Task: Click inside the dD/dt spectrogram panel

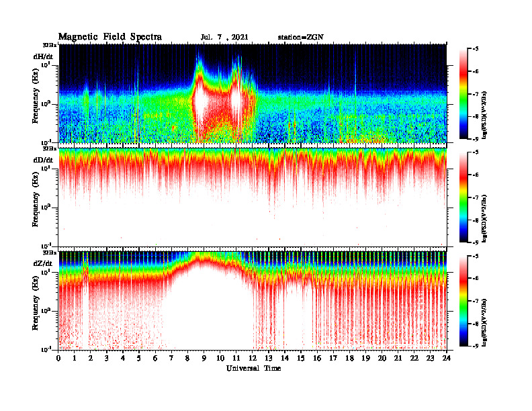Action: coord(253,197)
